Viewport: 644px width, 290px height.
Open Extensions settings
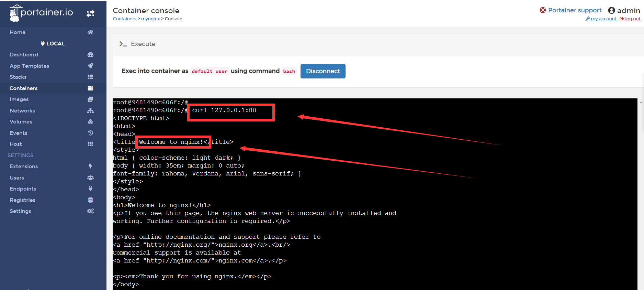[x=24, y=166]
